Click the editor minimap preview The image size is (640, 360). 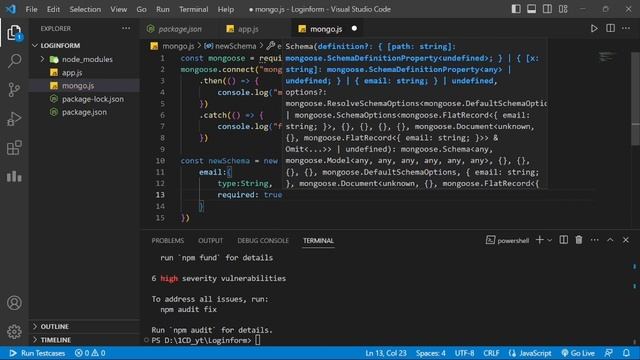click(607, 57)
